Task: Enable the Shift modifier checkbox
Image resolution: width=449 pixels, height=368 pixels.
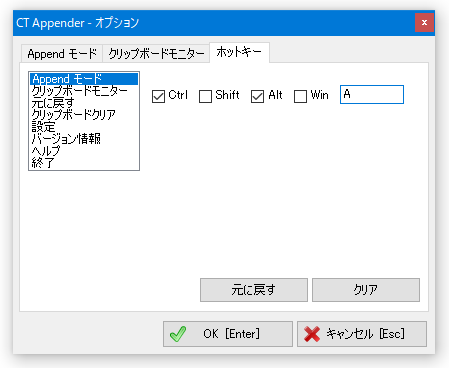Action: click(x=205, y=97)
